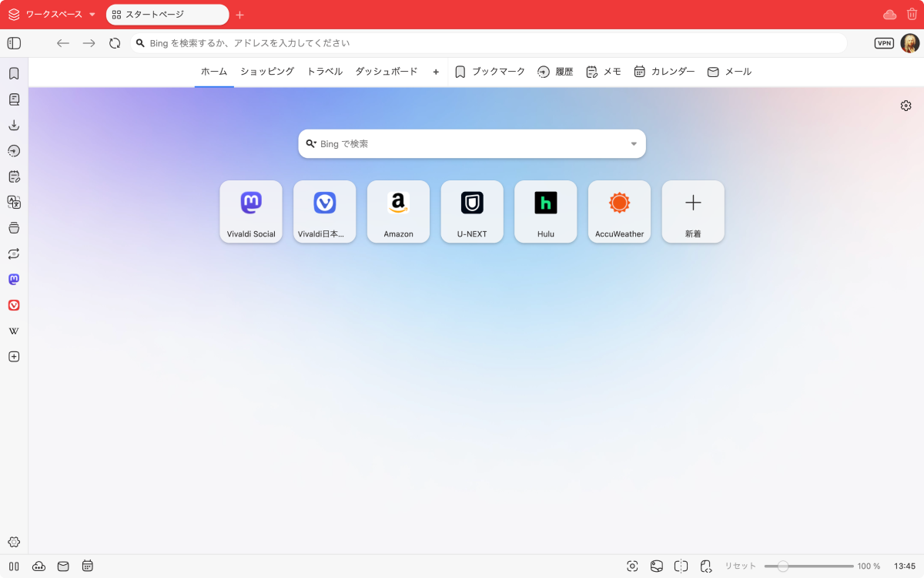Open the Mastodon web panel
This screenshot has width=924, height=578.
[14, 279]
